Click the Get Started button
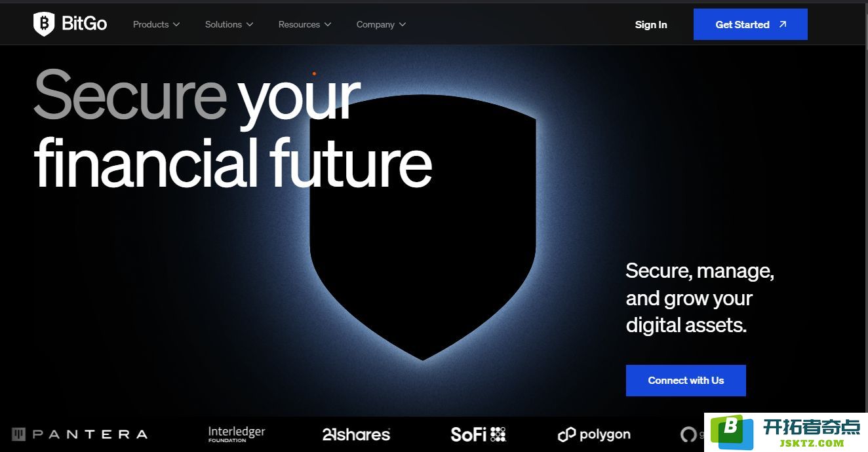The height and width of the screenshot is (452, 868). [751, 24]
